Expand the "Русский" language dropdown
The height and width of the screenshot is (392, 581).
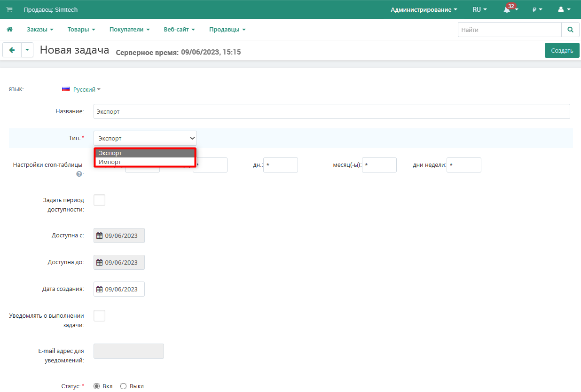point(87,89)
